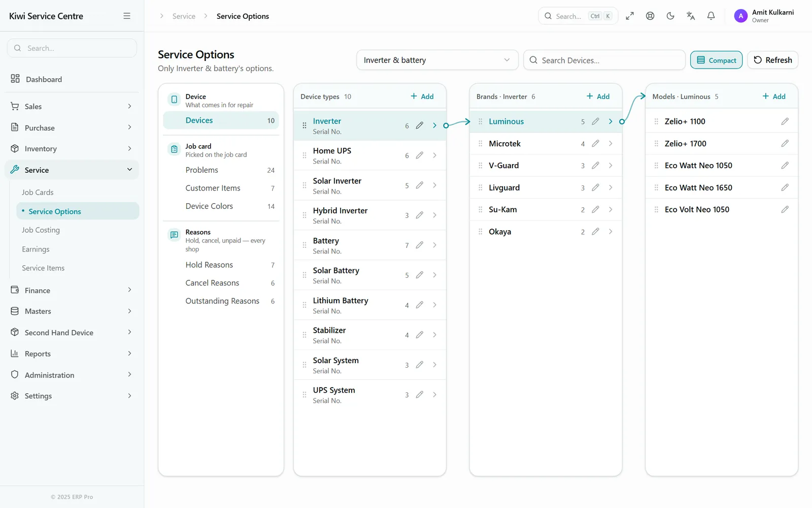Grab the drag handle for Okaya
Viewport: 812px width, 508px height.
point(481,232)
